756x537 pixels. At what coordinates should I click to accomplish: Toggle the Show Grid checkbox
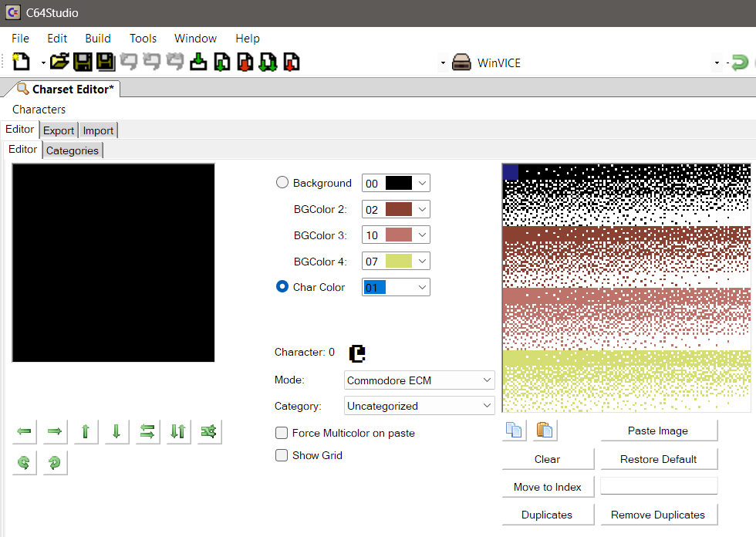282,455
